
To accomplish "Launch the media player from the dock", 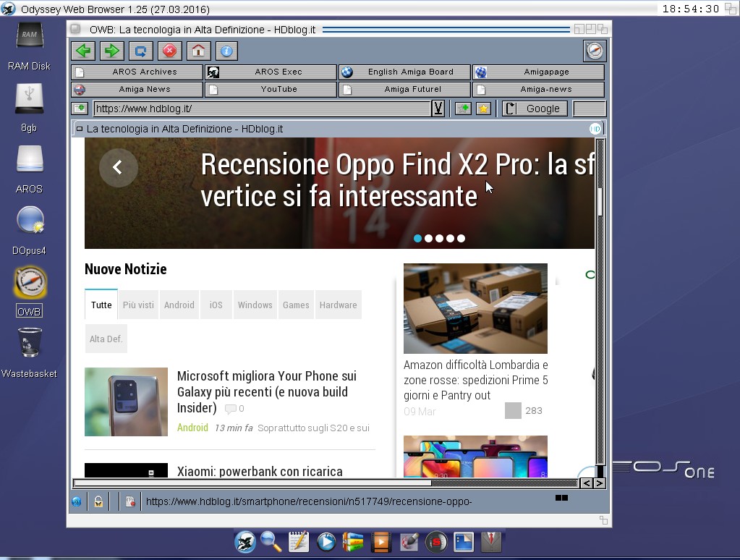I will [326, 541].
